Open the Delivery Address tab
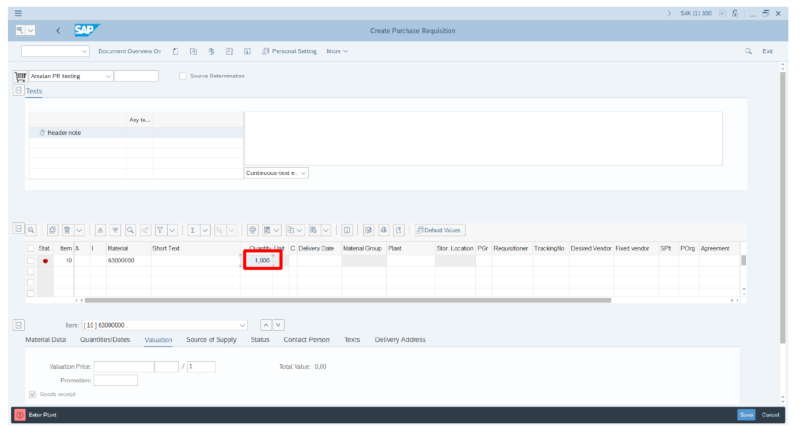Viewport: 800px width, 432px height. tap(399, 340)
